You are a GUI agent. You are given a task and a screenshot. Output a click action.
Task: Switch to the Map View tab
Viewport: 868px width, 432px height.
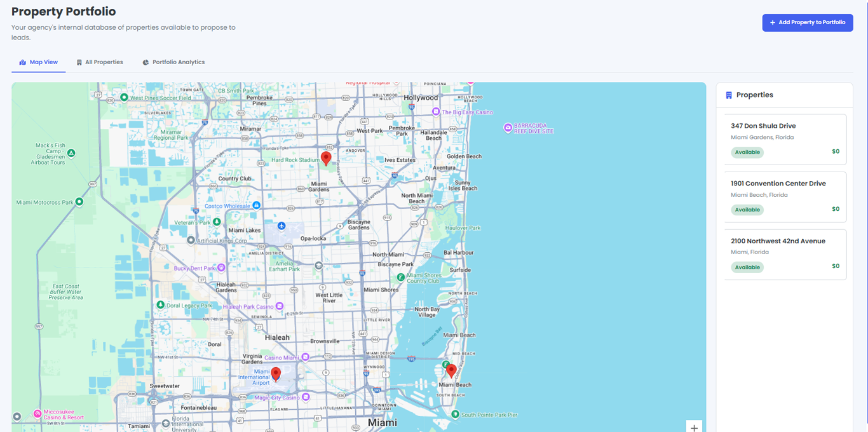[x=38, y=62]
